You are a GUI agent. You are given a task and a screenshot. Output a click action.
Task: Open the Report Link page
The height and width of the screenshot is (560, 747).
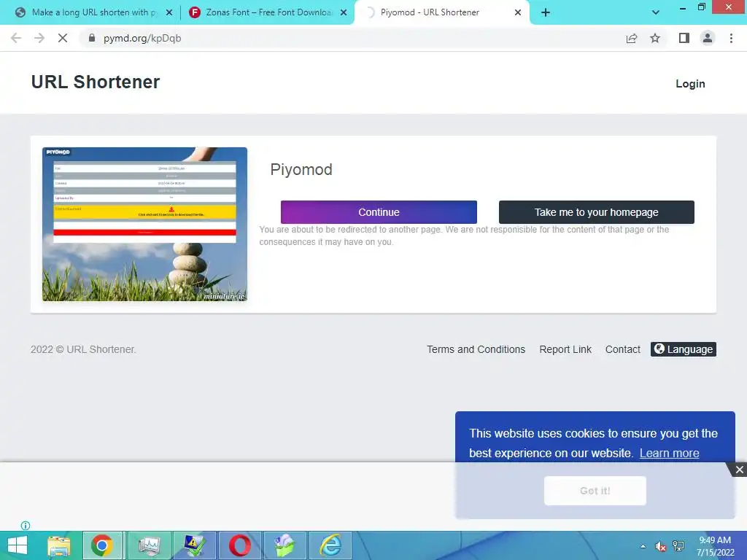pos(565,349)
